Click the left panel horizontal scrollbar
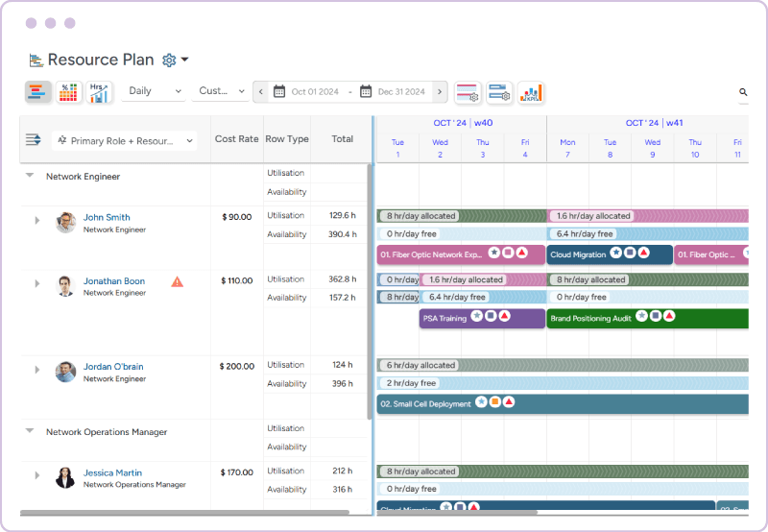768x532 pixels. pos(184,513)
